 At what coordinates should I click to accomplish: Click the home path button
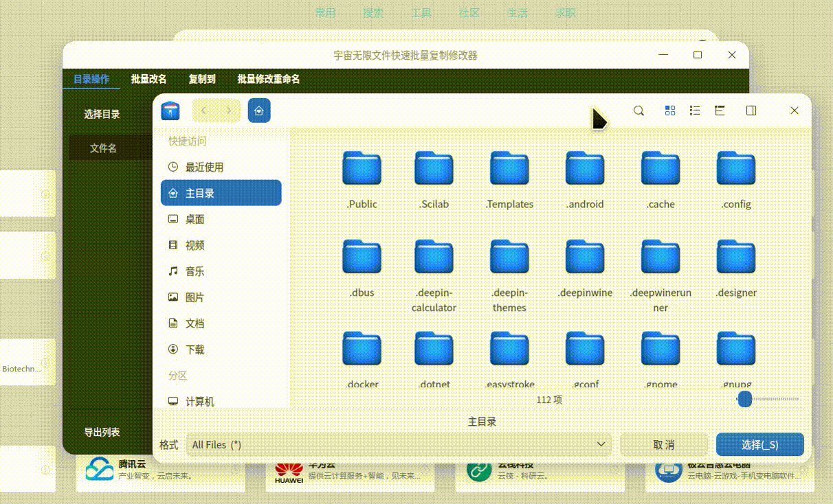click(x=259, y=111)
